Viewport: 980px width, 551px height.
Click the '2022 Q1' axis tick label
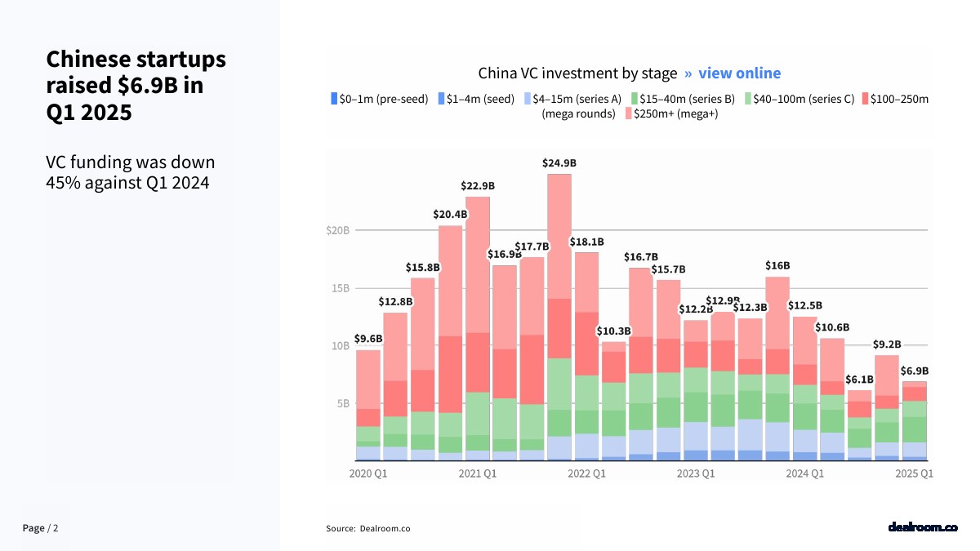click(586, 473)
